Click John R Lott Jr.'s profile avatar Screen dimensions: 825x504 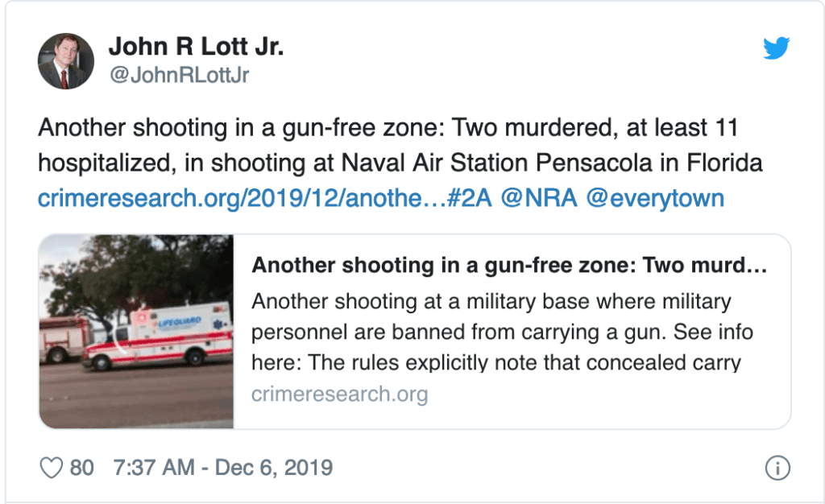pyautogui.click(x=64, y=62)
